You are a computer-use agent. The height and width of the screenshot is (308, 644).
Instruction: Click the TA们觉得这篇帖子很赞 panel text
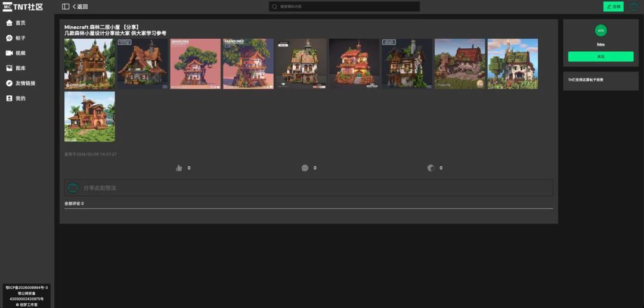point(587,80)
